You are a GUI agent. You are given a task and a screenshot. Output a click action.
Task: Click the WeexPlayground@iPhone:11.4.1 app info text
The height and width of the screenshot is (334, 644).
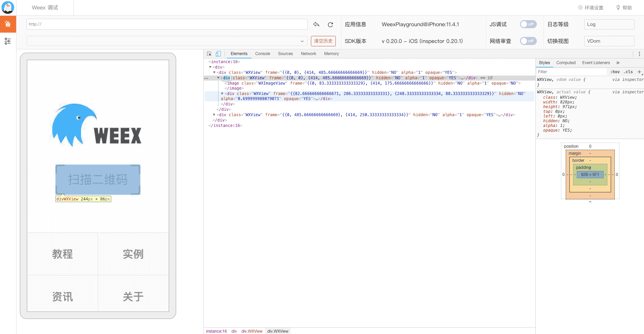[420, 24]
